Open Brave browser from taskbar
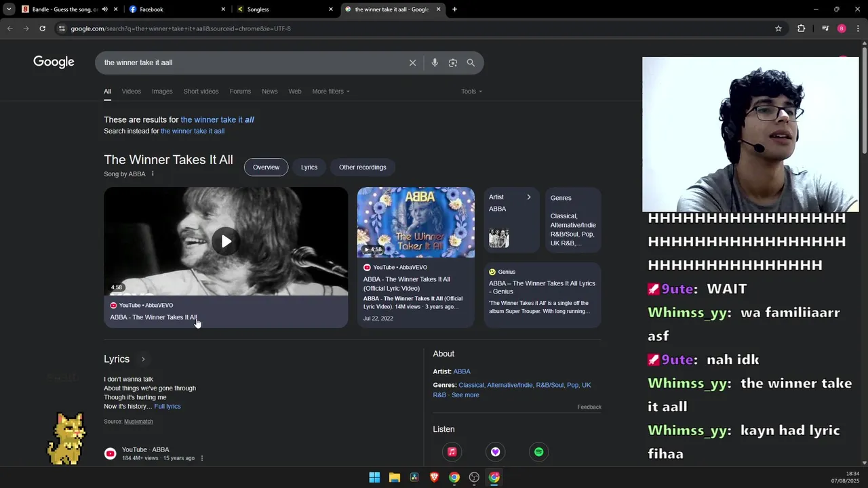 (434, 477)
